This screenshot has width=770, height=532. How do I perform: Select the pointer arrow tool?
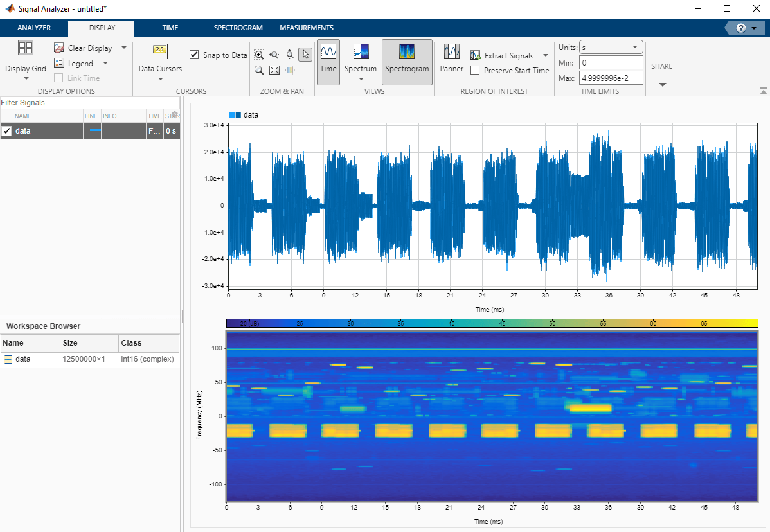click(305, 55)
